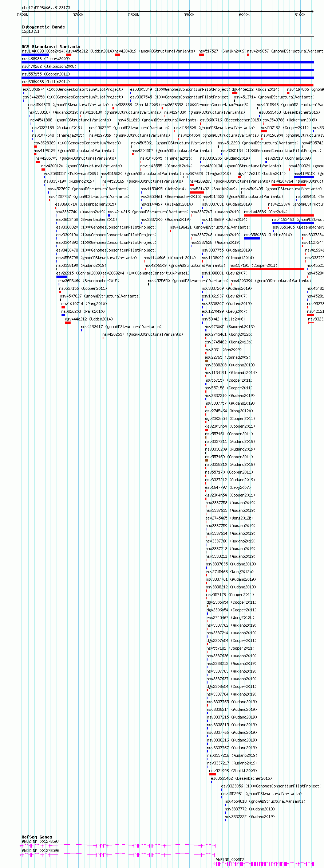Select the nsv507628 (Teague2010) label
Viewport: 324px width, 868px height.
point(207,174)
